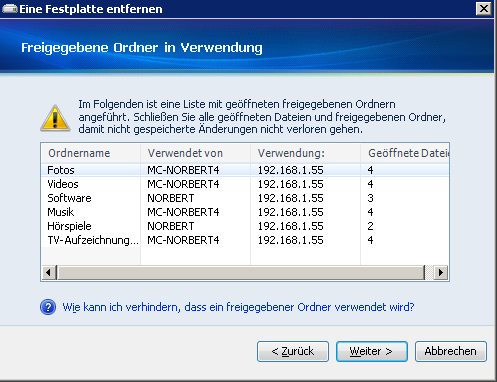497x382 pixels.
Task: Sort by the Verwendet von column header
Action: 195,153
